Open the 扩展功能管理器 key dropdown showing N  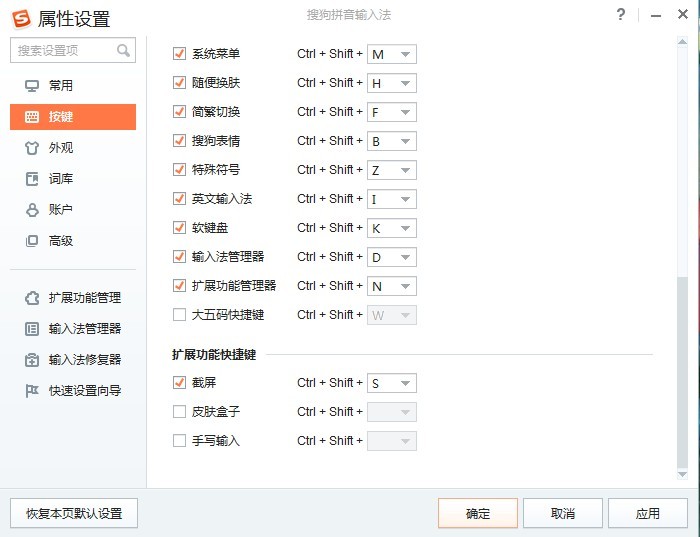tap(392, 286)
